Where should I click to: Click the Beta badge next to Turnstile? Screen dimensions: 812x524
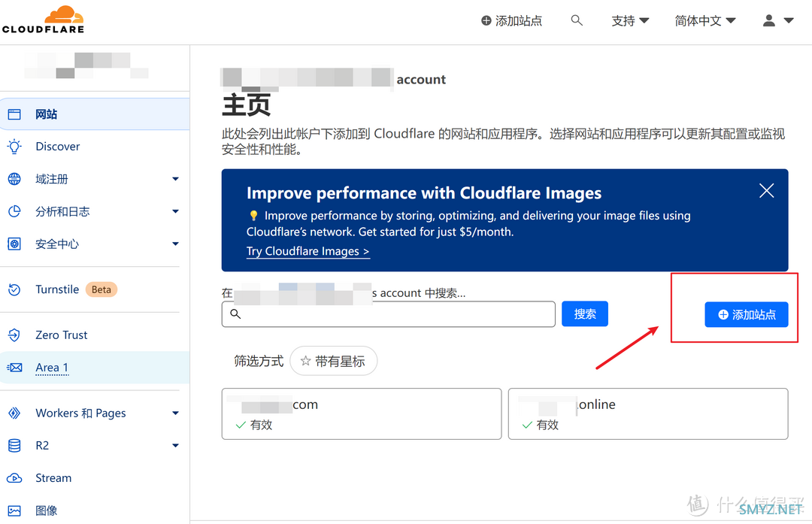coord(101,289)
